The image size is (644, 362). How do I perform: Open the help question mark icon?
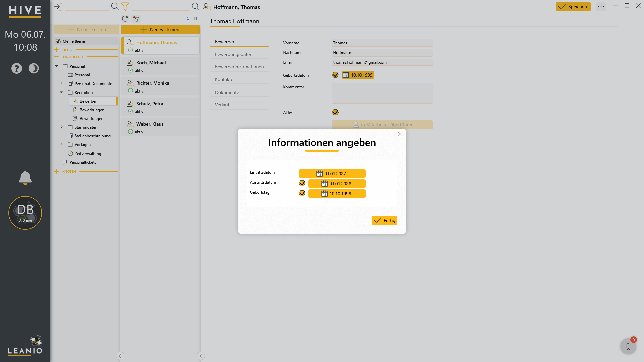pyautogui.click(x=17, y=68)
